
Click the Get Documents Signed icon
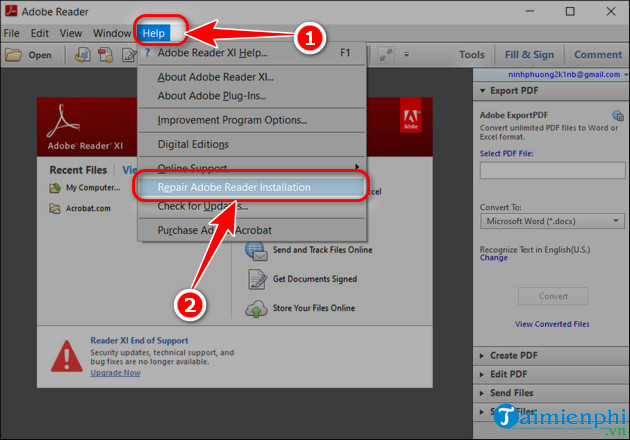coord(257,279)
